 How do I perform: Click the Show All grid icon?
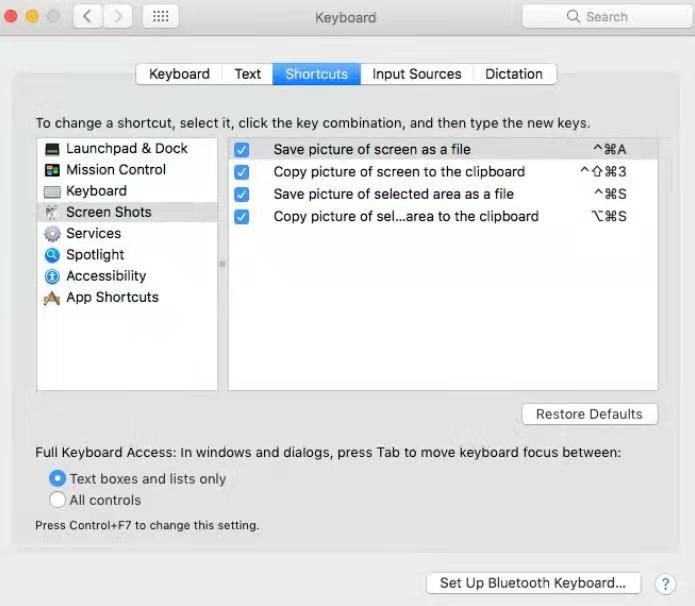coord(161,17)
